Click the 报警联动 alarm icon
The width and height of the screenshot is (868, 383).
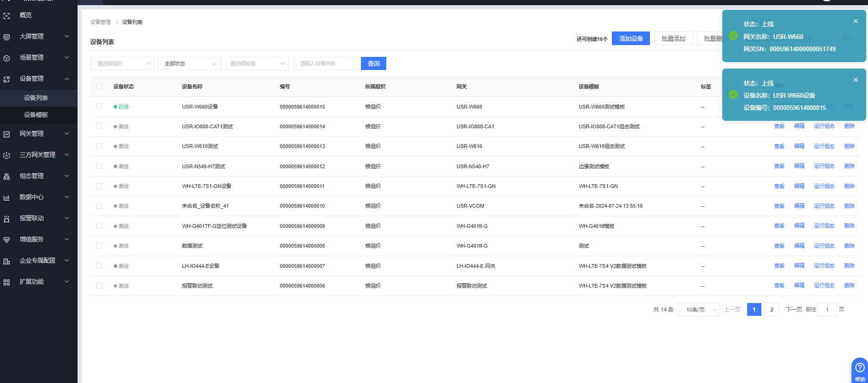[x=7, y=219]
